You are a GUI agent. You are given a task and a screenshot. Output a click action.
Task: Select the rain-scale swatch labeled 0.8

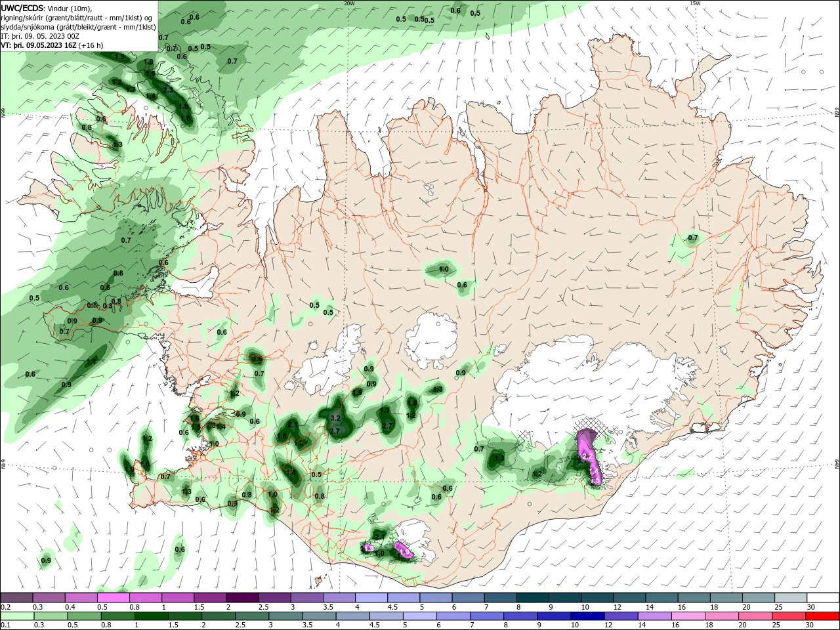pos(117,616)
